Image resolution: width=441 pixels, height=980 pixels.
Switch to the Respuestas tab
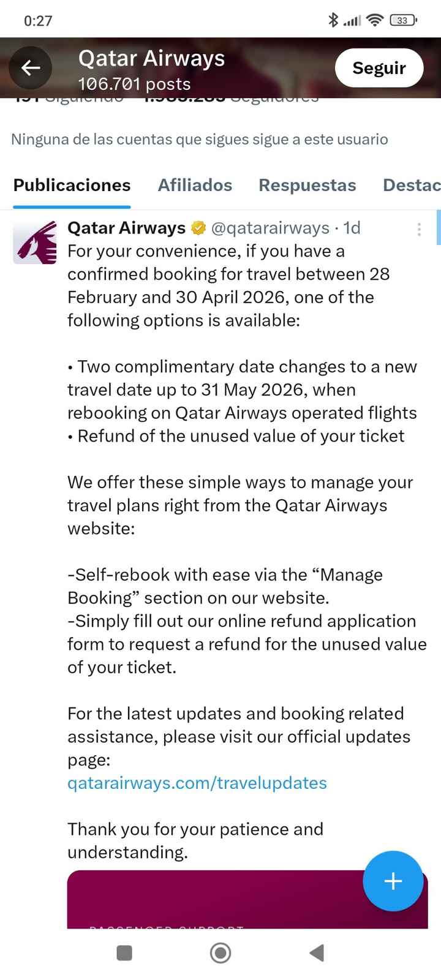tap(307, 185)
